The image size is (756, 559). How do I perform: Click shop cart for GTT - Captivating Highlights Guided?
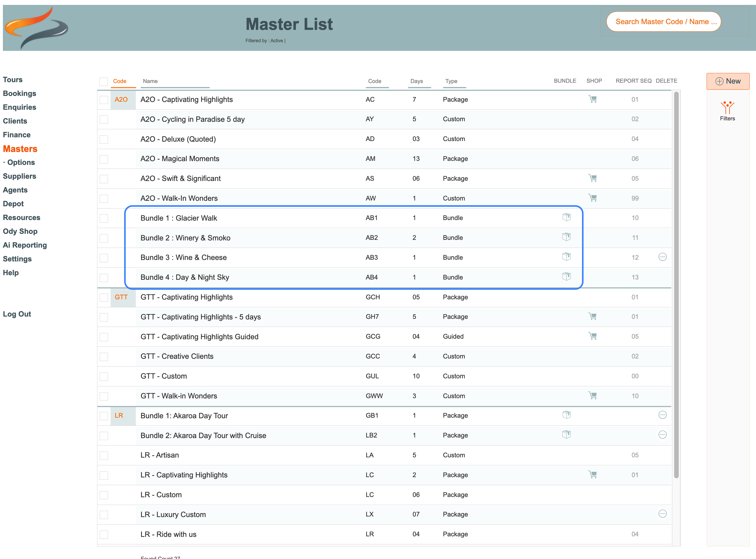[592, 336]
